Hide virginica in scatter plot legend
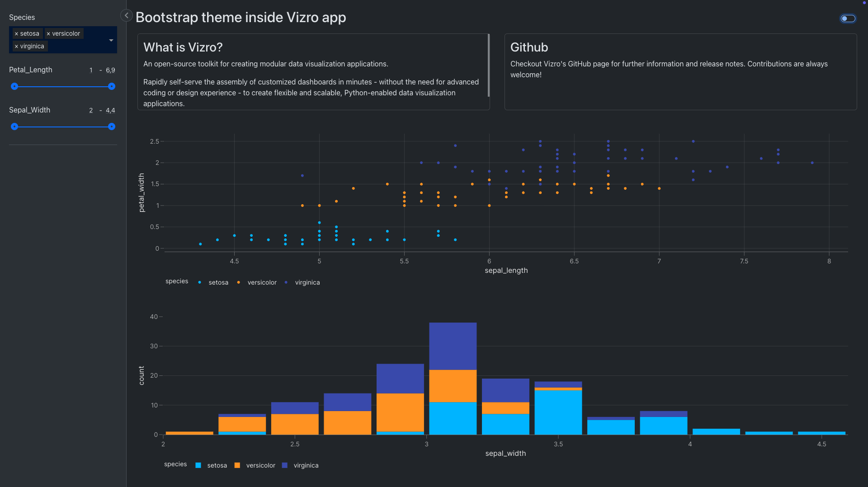 tap(307, 282)
